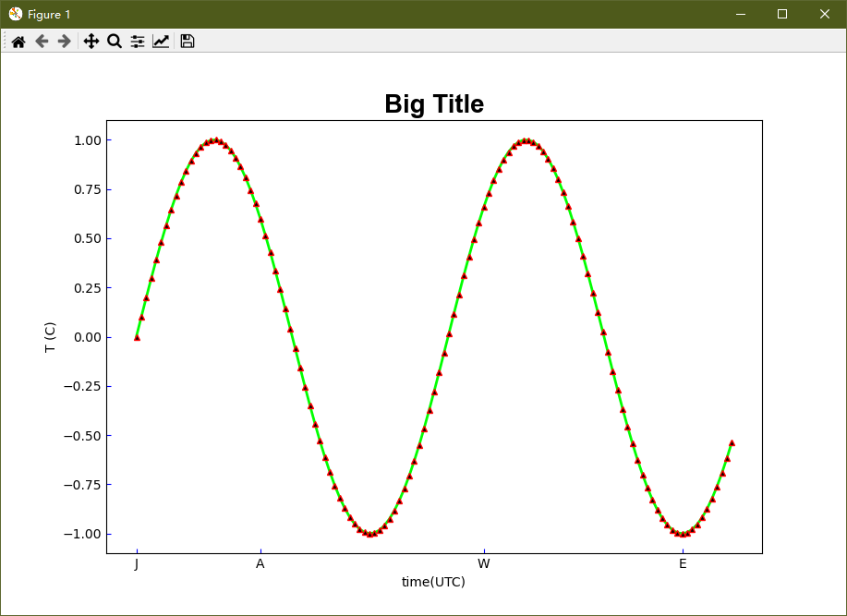This screenshot has height=616, width=847.
Task: Click the −0.75 y-axis tick label
Action: pyautogui.click(x=82, y=485)
